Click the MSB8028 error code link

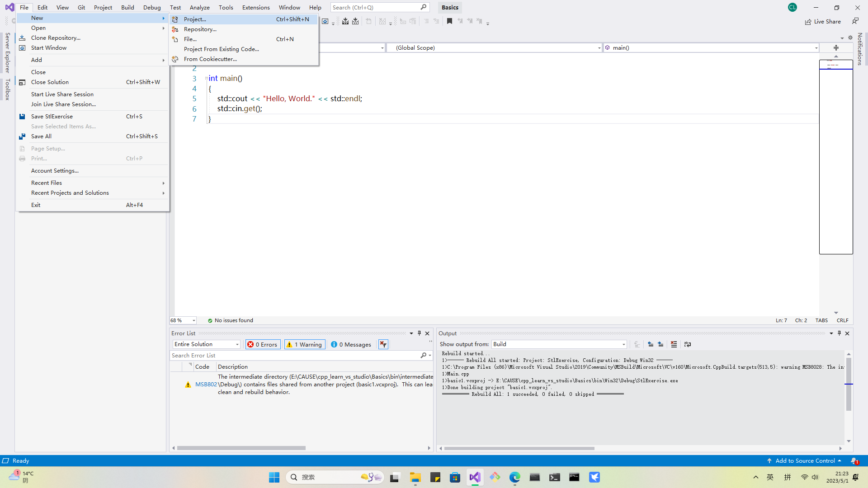click(x=206, y=385)
